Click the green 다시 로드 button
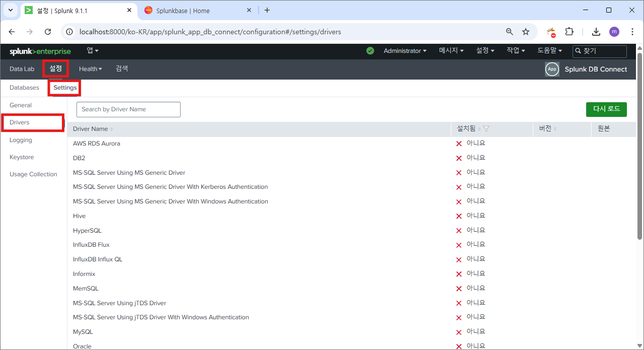 click(606, 109)
